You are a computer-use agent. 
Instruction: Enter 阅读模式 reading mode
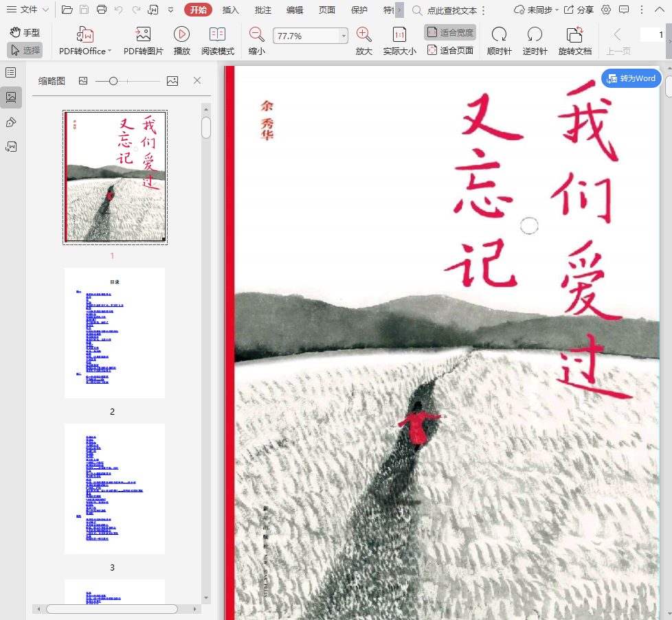218,41
